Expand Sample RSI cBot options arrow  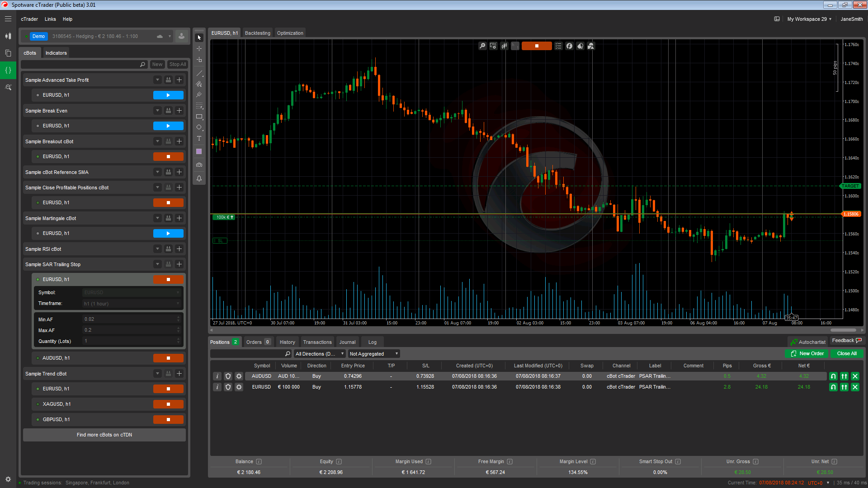pos(157,249)
